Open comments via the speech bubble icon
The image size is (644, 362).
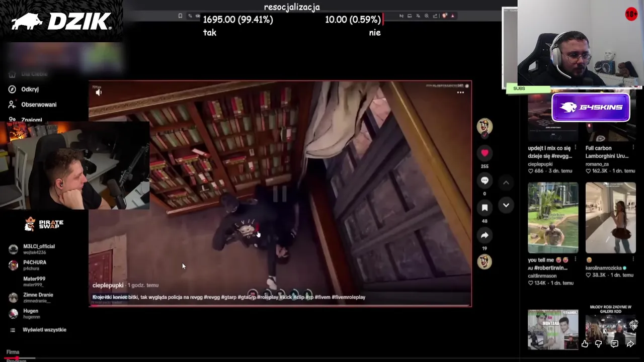tap(485, 180)
